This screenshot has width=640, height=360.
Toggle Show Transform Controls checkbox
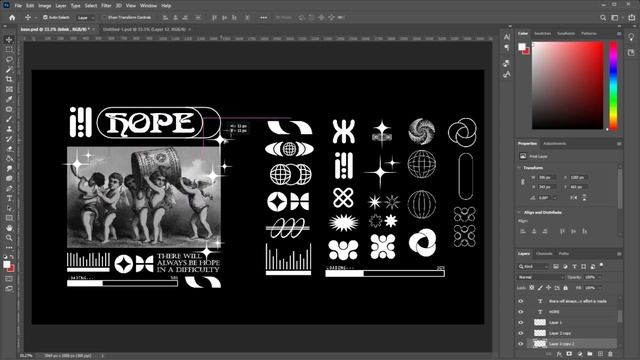[x=104, y=18]
